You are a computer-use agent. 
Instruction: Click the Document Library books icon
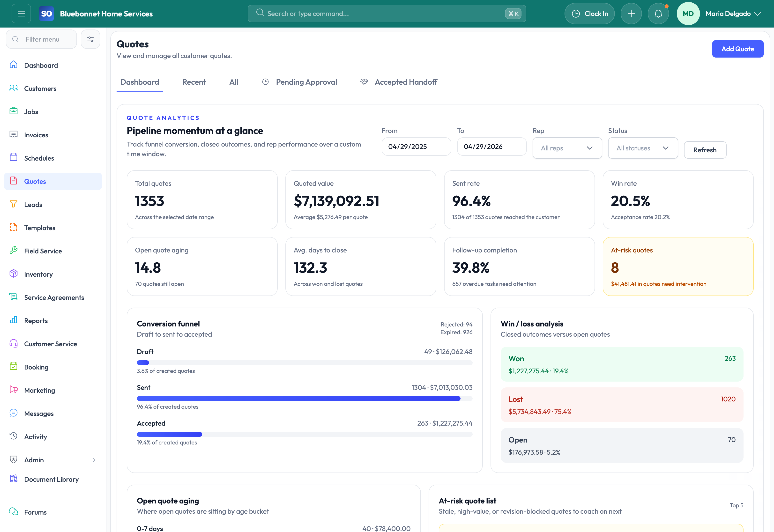pos(14,479)
